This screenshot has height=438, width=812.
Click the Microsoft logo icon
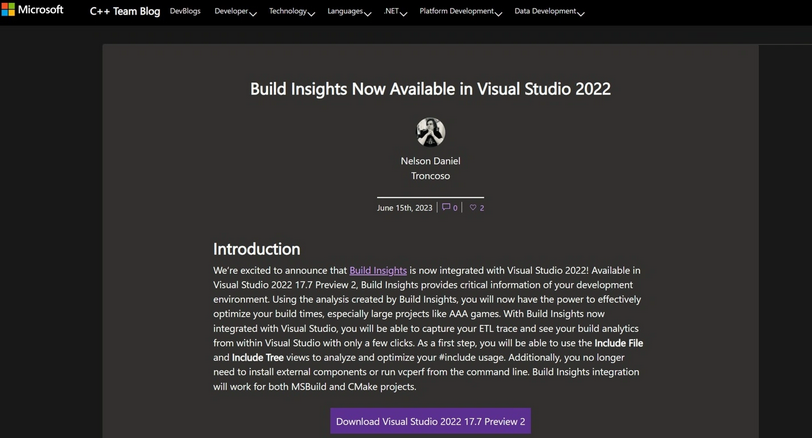pyautogui.click(x=8, y=9)
